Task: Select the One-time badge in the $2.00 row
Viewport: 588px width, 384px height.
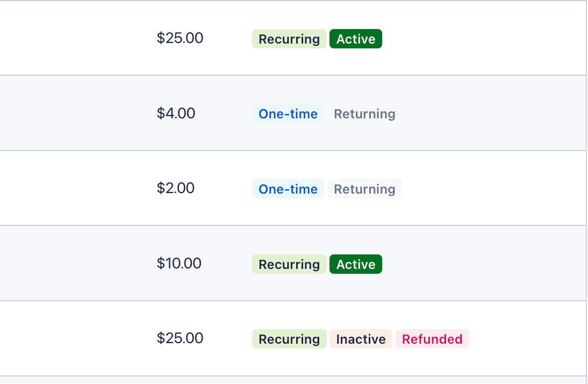Action: (288, 189)
